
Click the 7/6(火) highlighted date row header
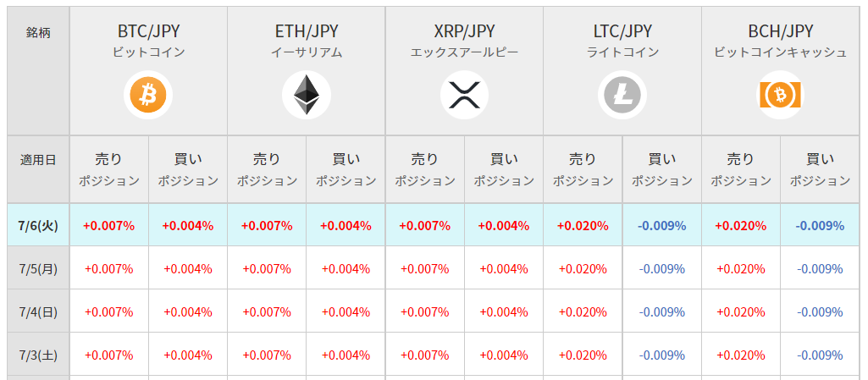point(38,225)
